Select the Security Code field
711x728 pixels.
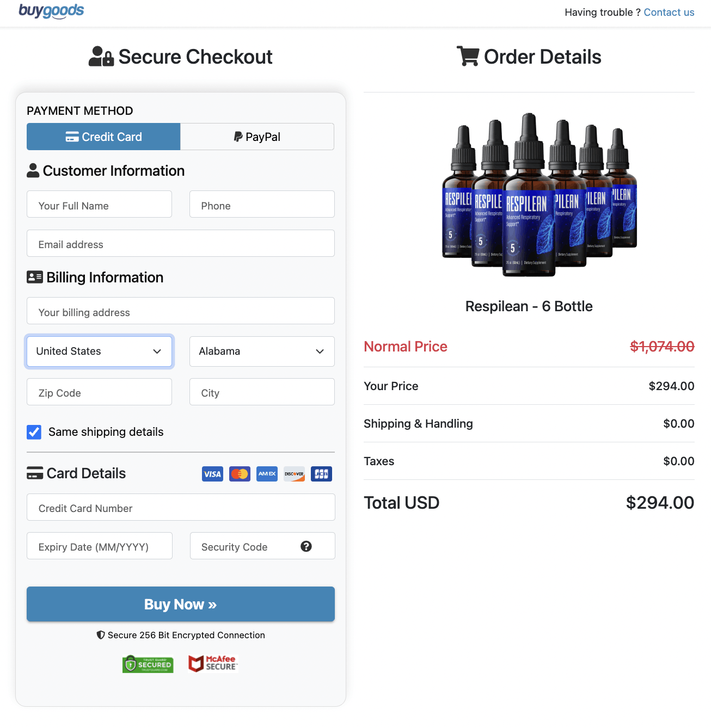262,546
